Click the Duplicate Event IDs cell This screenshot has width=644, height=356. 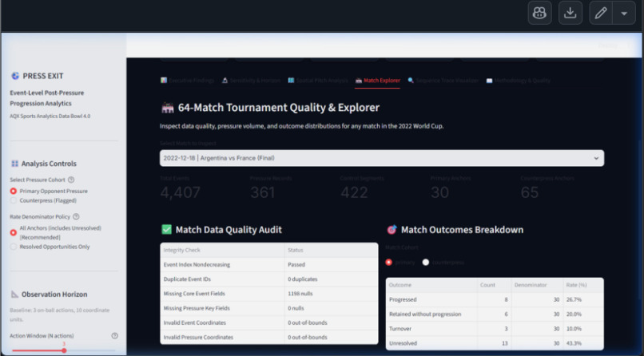point(222,279)
